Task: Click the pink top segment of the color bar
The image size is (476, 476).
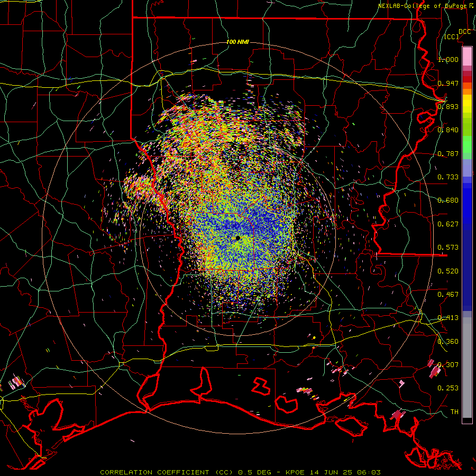Action: tap(467, 56)
